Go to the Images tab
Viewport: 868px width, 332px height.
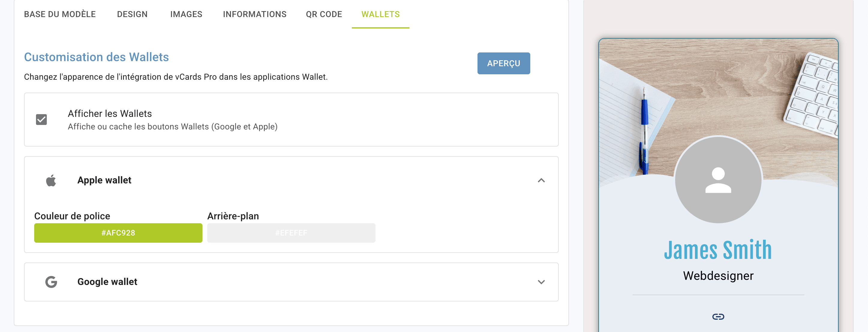tap(186, 14)
